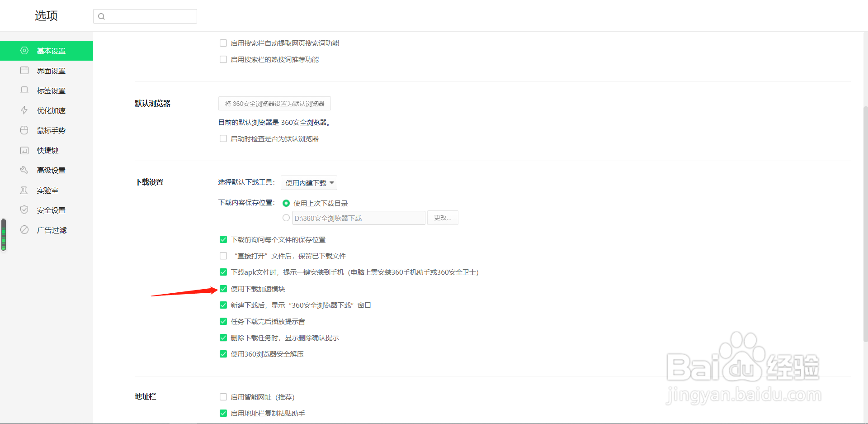Open 鼠标手势 menu item

click(x=47, y=130)
